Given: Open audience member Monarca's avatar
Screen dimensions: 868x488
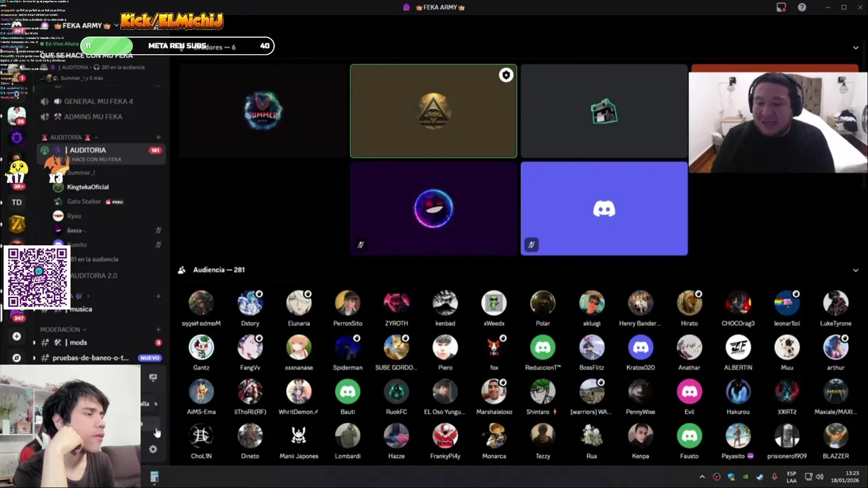Looking at the screenshot, I should [494, 436].
